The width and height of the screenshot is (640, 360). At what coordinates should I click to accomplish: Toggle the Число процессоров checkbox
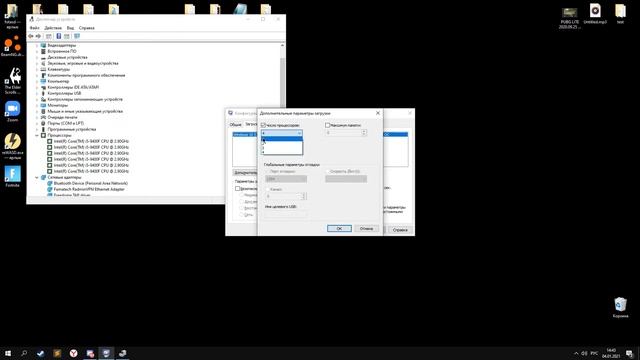(x=263, y=125)
